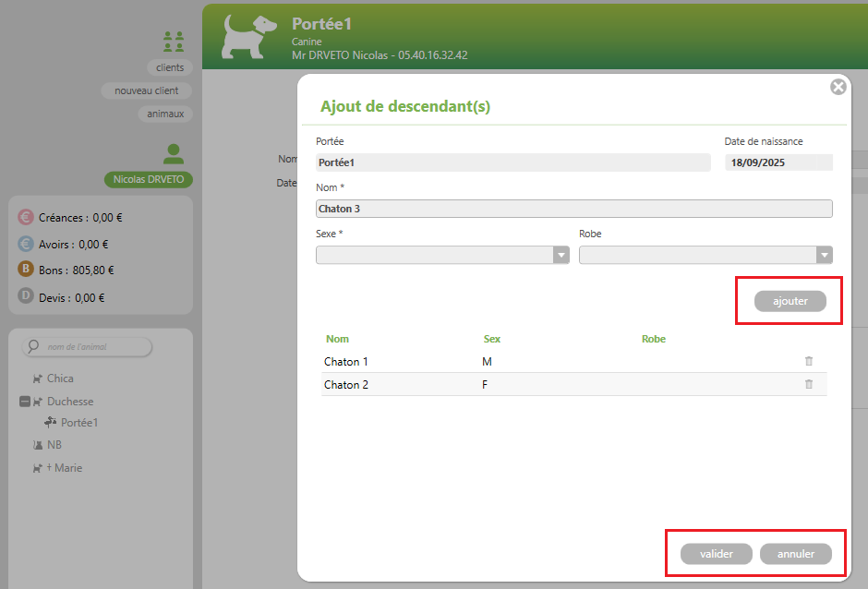Click the clients group icon
This screenshot has height=589, width=868.
[173, 41]
